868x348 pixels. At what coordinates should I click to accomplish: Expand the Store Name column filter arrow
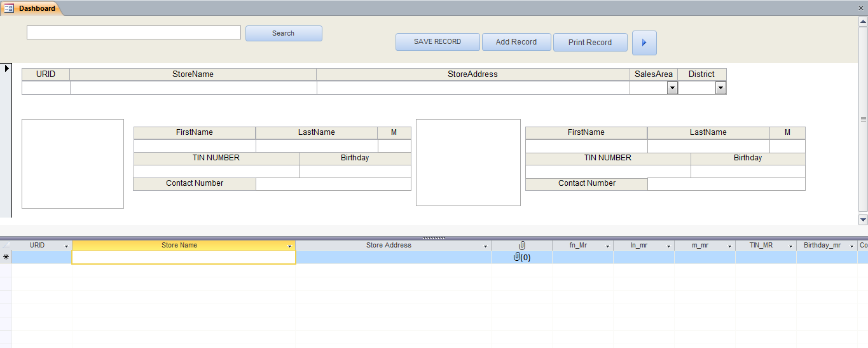pyautogui.click(x=290, y=246)
